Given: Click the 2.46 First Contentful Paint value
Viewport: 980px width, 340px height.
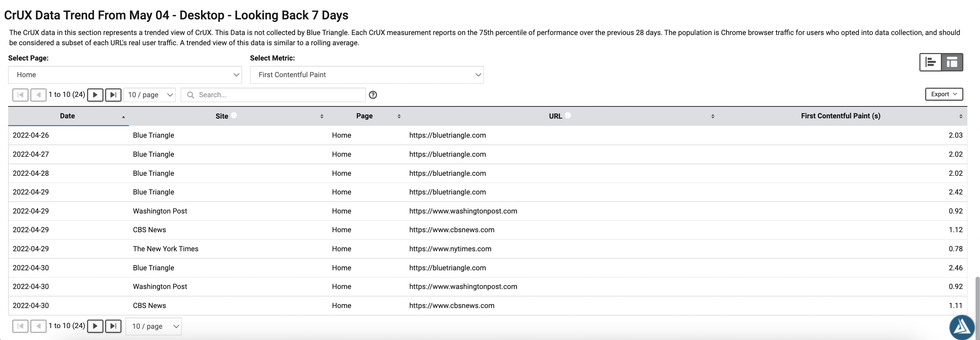Looking at the screenshot, I should point(955,268).
